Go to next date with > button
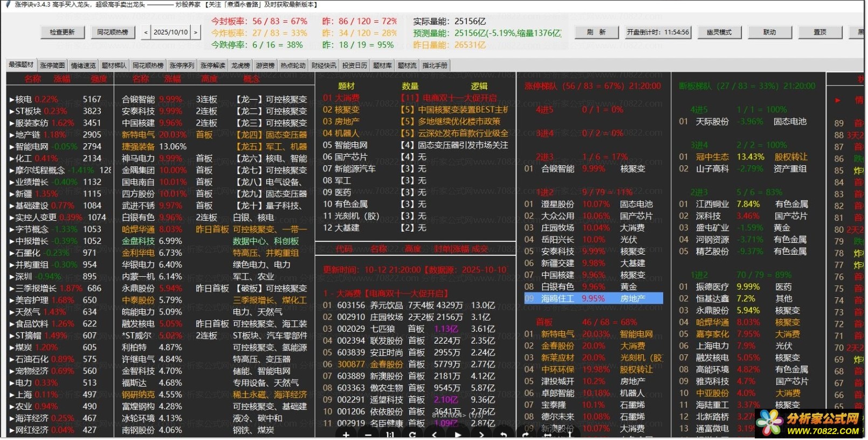Screen dimensions: 868x440 pos(195,32)
